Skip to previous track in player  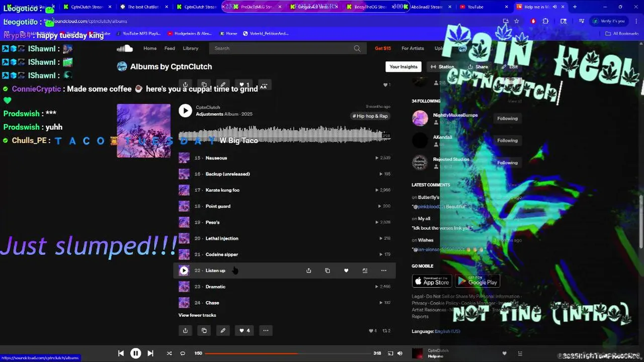[121, 353]
